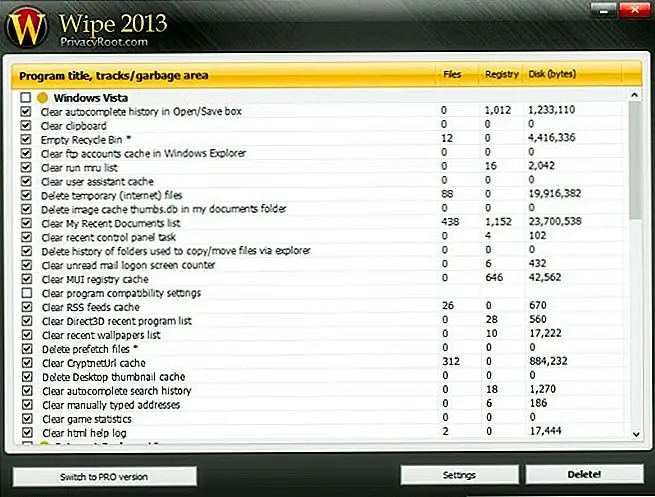Screen dimensions: 655x497
Task: Uncheck Empty Recycle Bin option
Action: [x=25, y=140]
